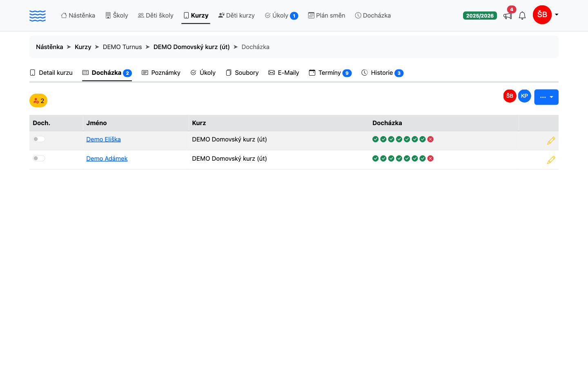
Task: Switch to Soubory tab
Action: point(242,73)
